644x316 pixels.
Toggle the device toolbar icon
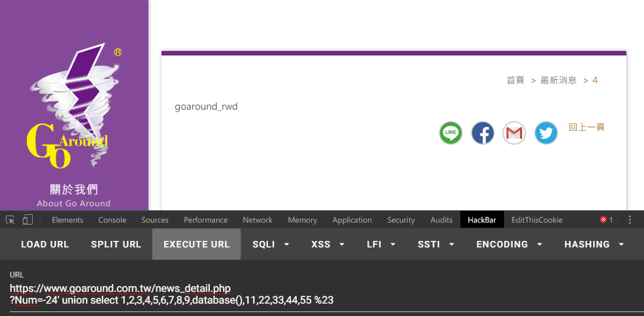27,220
